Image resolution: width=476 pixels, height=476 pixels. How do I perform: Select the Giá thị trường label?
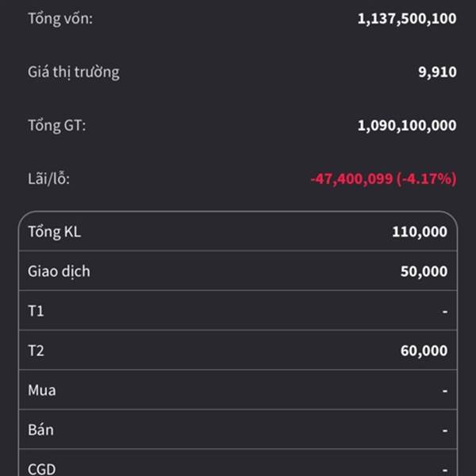[x=74, y=72]
